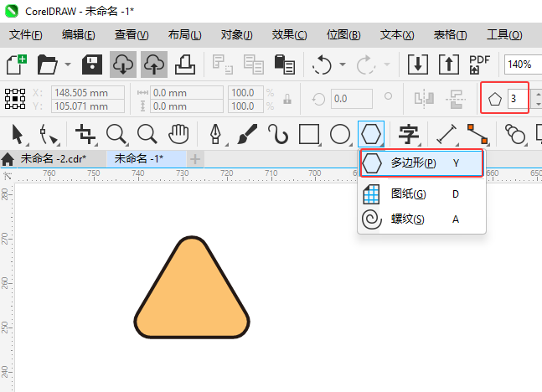Export the file with the up-arrow icon
The height and width of the screenshot is (392, 542).
449,64
